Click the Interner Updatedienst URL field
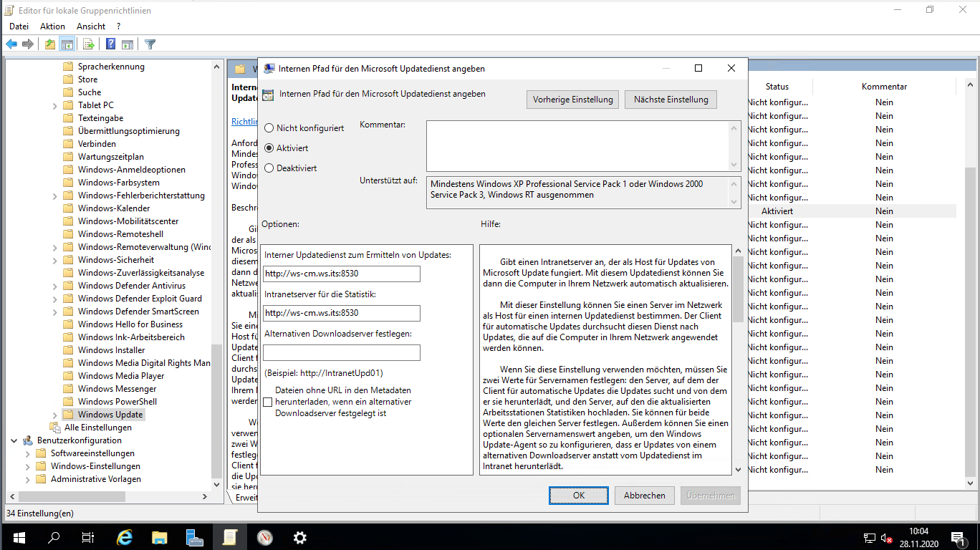980x550 pixels. [342, 274]
